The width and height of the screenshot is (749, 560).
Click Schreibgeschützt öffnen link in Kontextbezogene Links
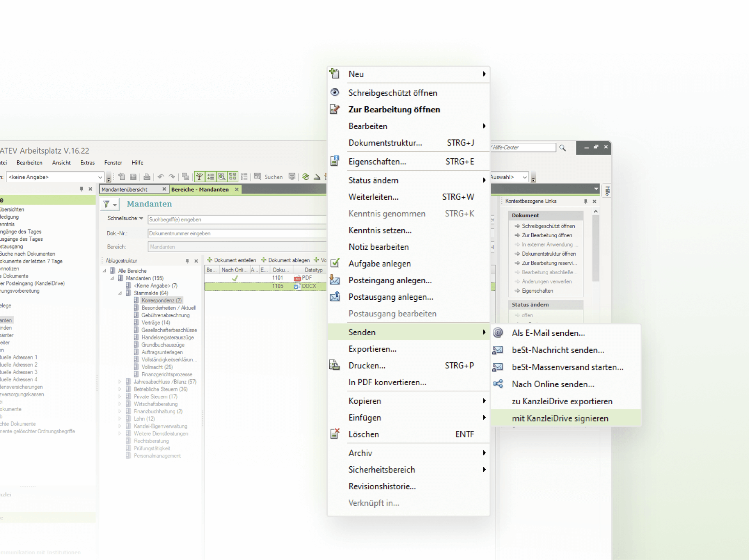[x=548, y=226]
